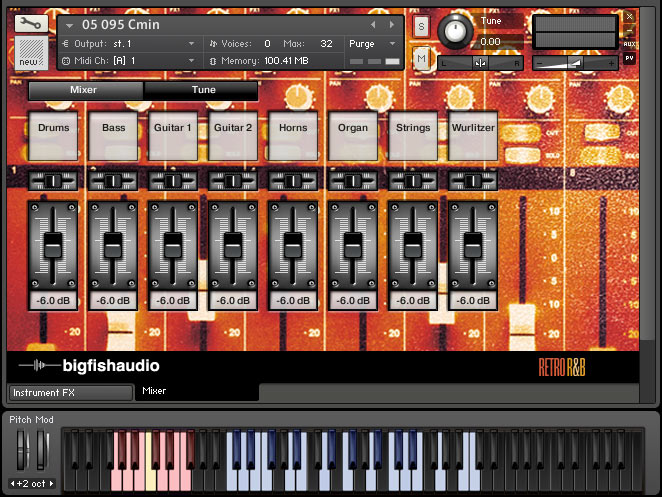662x497 pixels.
Task: Click the Guitar 1 volume fader
Action: (173, 245)
